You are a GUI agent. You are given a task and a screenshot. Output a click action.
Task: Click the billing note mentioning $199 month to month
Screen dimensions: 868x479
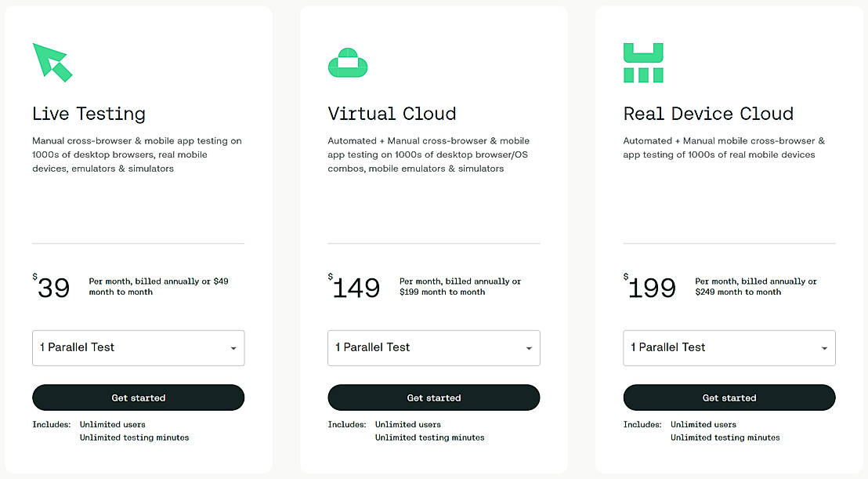pos(460,286)
